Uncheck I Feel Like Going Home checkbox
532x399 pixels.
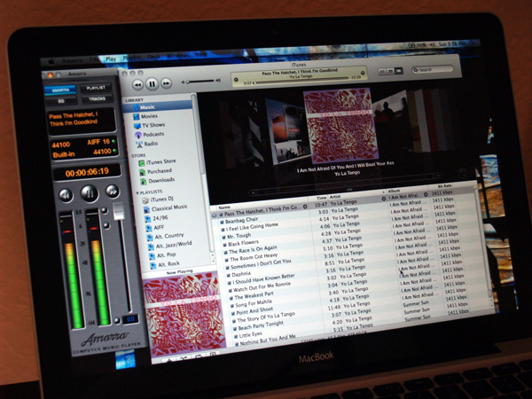tap(223, 230)
